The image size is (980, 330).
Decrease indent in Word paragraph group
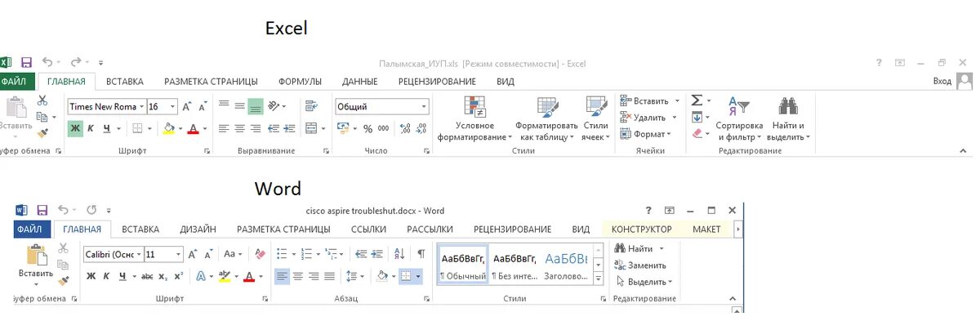click(359, 254)
